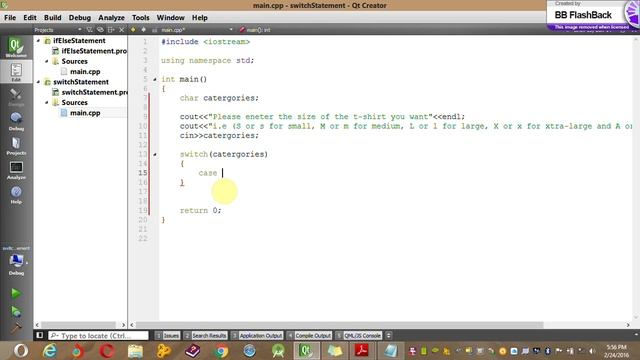Open the Search Results pane
The image size is (640, 360).
[x=205, y=336]
